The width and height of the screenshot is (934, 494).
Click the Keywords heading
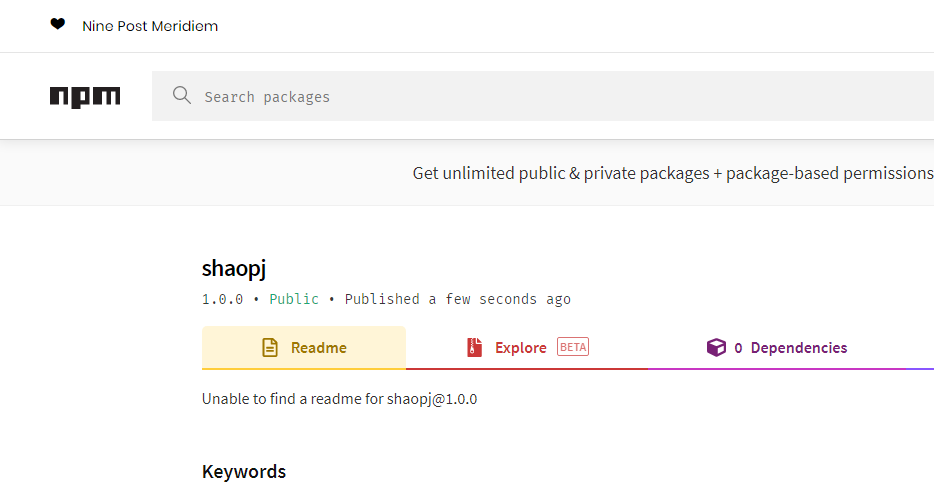point(244,472)
